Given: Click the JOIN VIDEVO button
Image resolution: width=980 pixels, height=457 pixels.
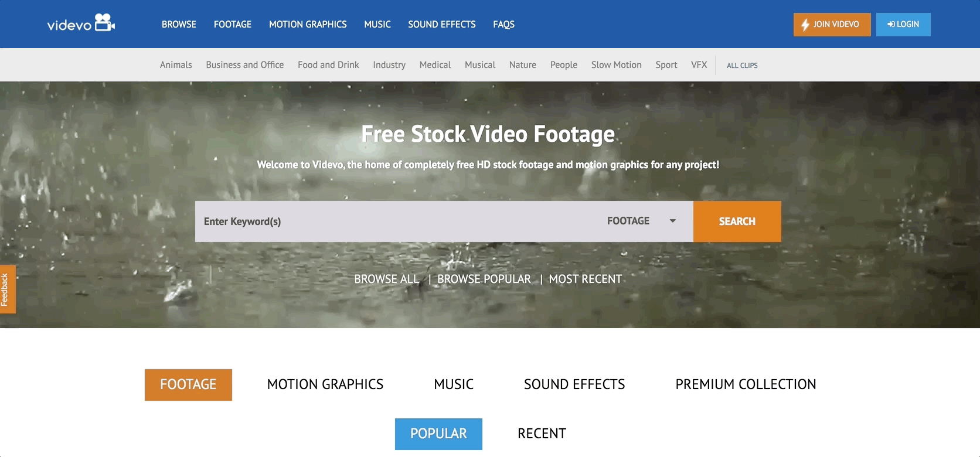Looking at the screenshot, I should click(x=832, y=25).
